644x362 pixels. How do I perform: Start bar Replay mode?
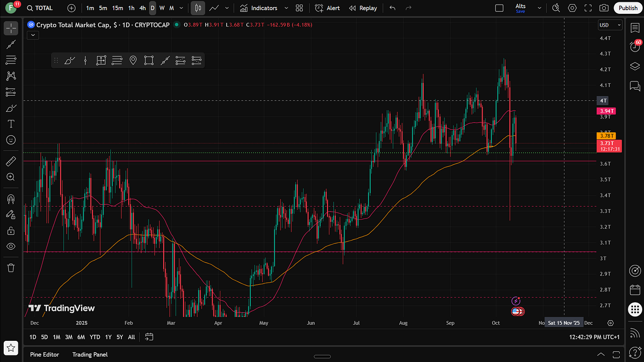pos(363,8)
